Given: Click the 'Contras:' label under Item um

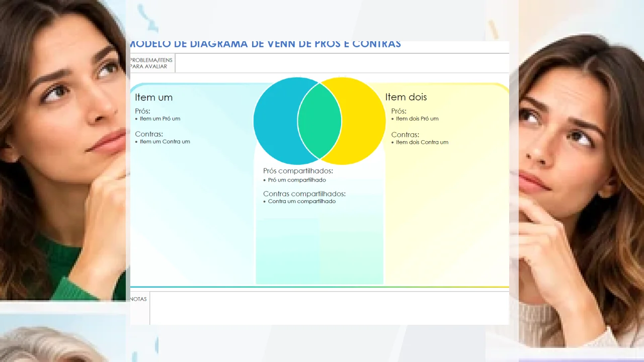Looking at the screenshot, I should (x=149, y=134).
